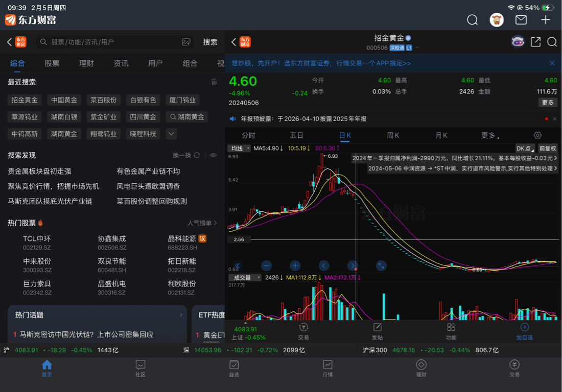This screenshot has width=562, height=392.
Task: Click the 搜索 button
Action: pyautogui.click(x=210, y=42)
